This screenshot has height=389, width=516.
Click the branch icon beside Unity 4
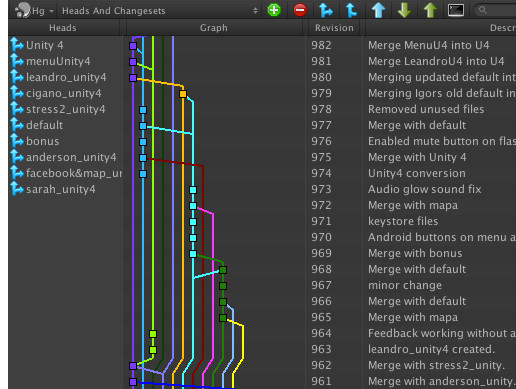point(17,45)
